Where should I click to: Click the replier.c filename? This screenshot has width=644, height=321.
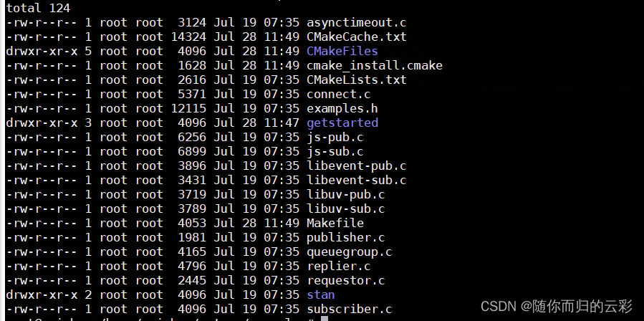(x=338, y=266)
